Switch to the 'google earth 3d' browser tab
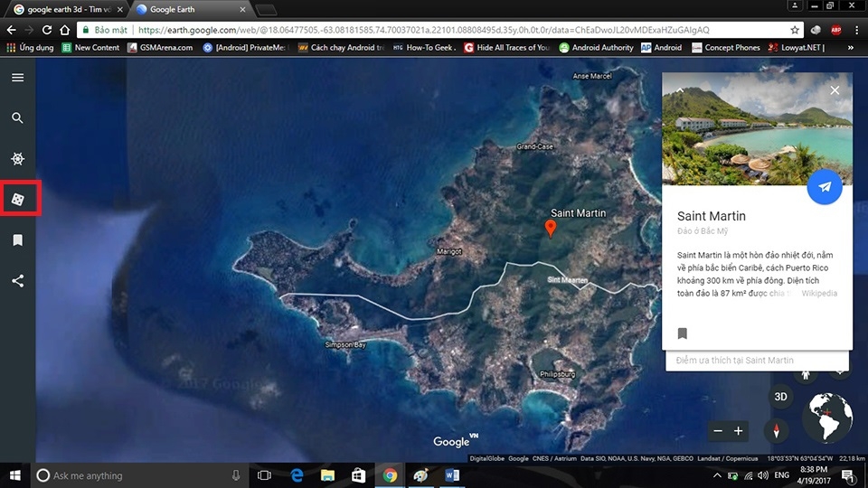Screen dimensions: 868x488 pyautogui.click(x=68, y=9)
